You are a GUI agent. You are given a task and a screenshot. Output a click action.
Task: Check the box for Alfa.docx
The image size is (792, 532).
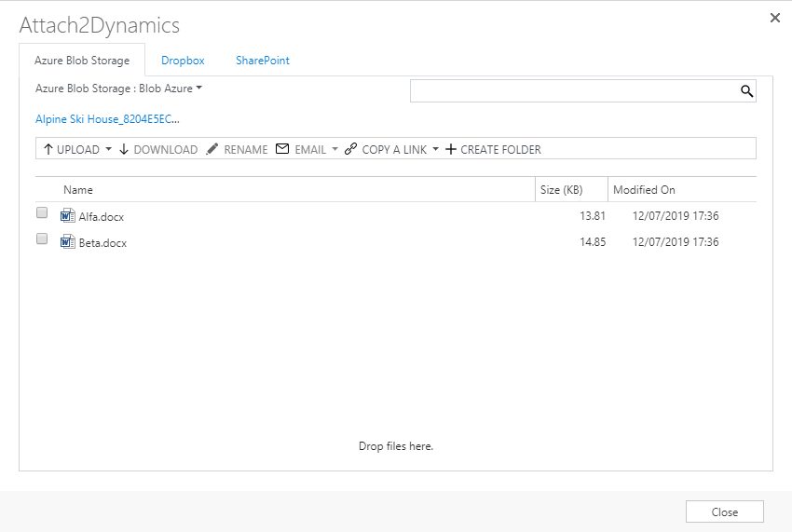tap(42, 212)
